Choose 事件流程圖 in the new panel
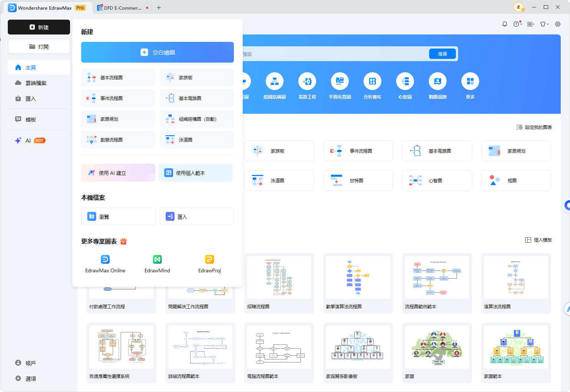The image size is (570, 392). pyautogui.click(x=118, y=98)
